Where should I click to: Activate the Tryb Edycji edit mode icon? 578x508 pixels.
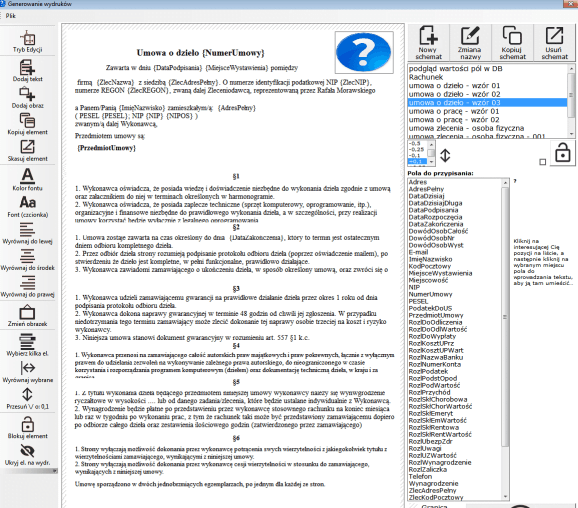tap(28, 41)
